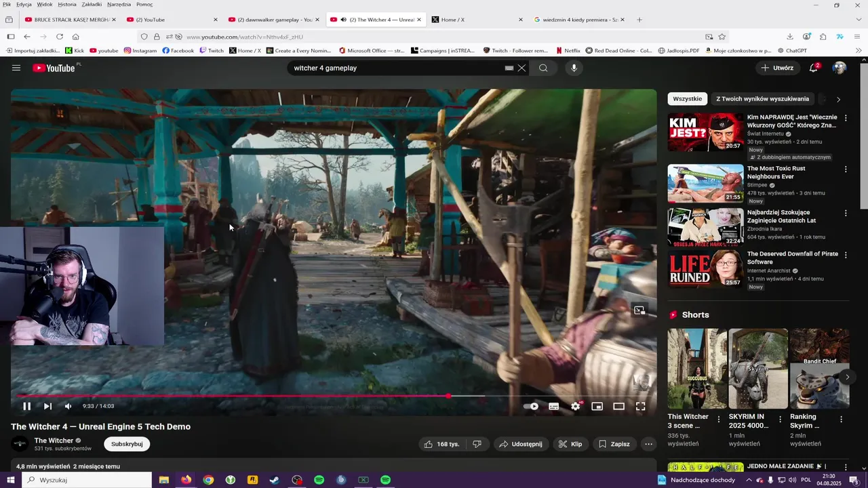This screenshot has width=868, height=488.
Task: Open browser home page icon
Action: (x=76, y=37)
